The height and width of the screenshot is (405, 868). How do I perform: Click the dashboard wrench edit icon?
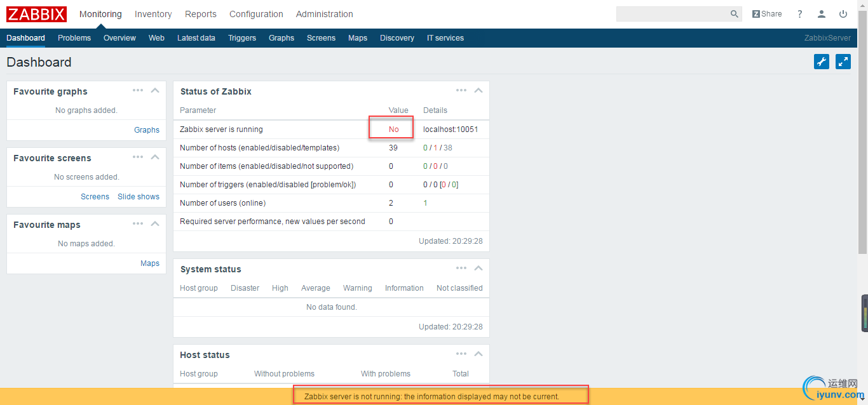click(822, 62)
